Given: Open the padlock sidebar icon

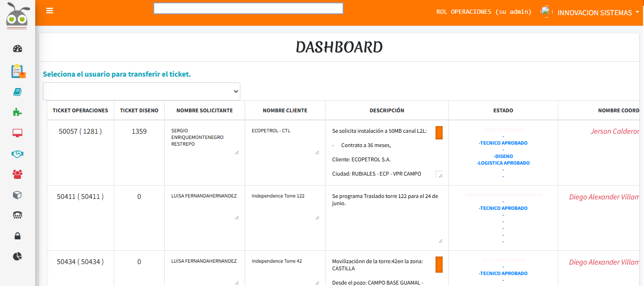Looking at the screenshot, I should click(x=18, y=236).
